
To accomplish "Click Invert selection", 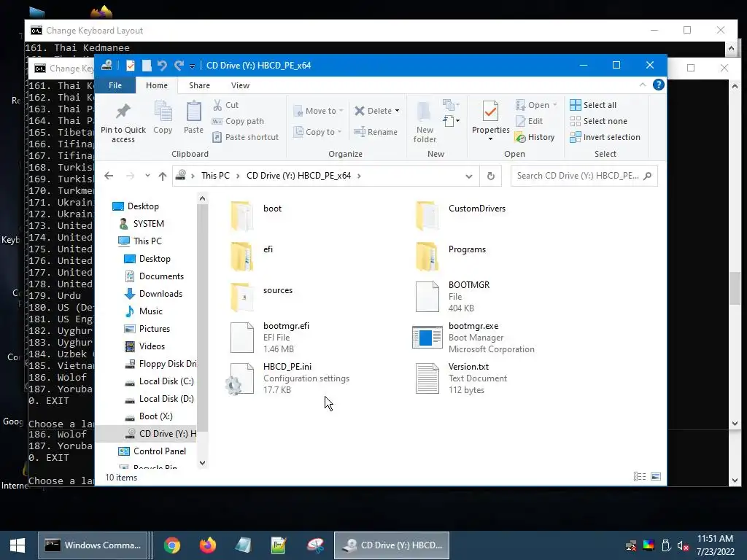I will [x=605, y=137].
